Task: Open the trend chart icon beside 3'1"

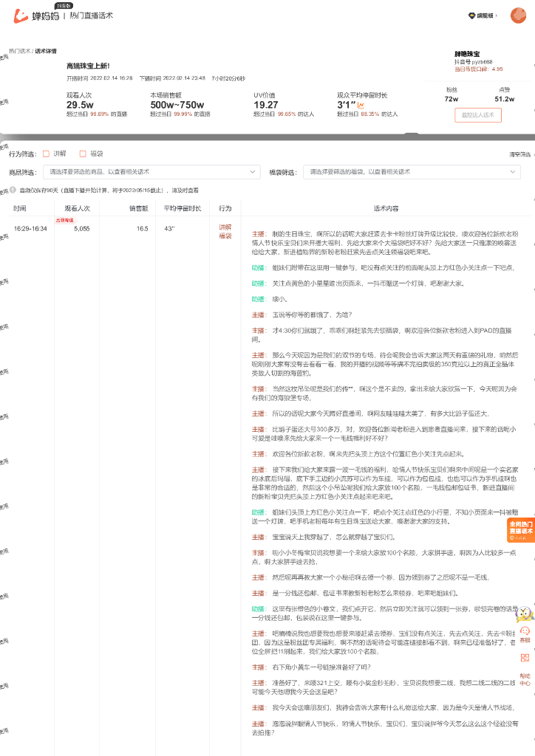Action: tap(361, 105)
